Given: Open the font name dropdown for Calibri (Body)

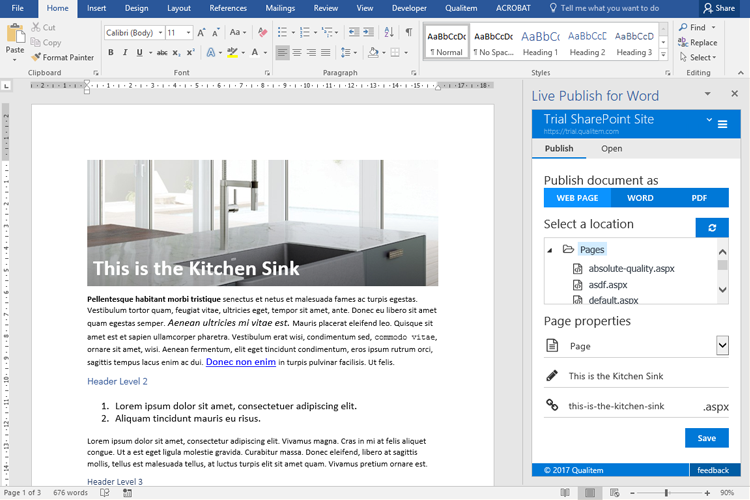Looking at the screenshot, I should tap(161, 33).
